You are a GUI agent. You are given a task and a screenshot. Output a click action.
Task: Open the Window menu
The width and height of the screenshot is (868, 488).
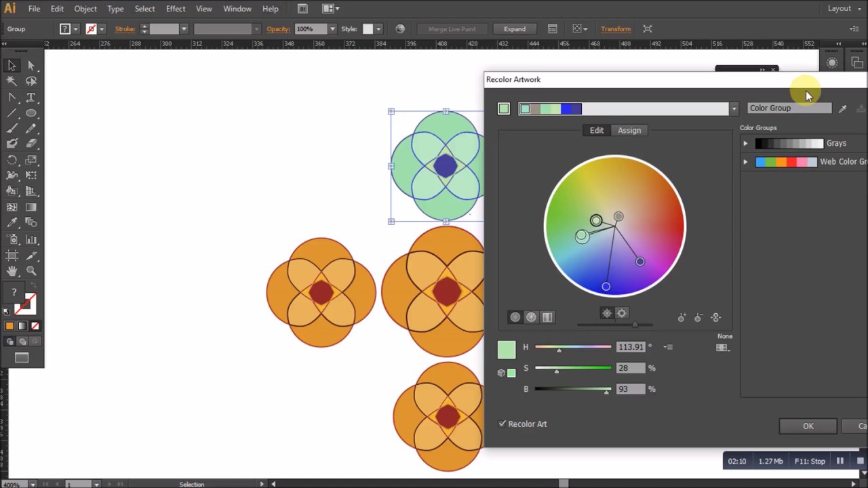pyautogui.click(x=237, y=9)
